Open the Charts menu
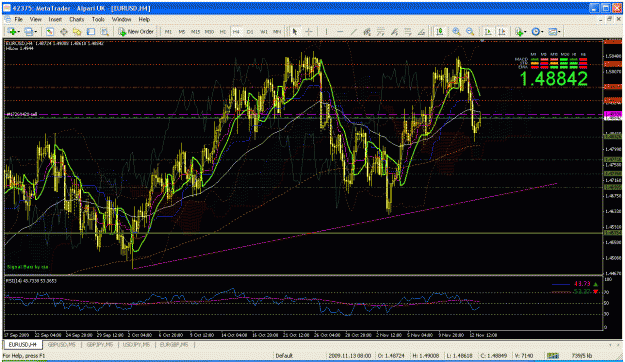Viewport: 625px width, 362px height. [77, 19]
